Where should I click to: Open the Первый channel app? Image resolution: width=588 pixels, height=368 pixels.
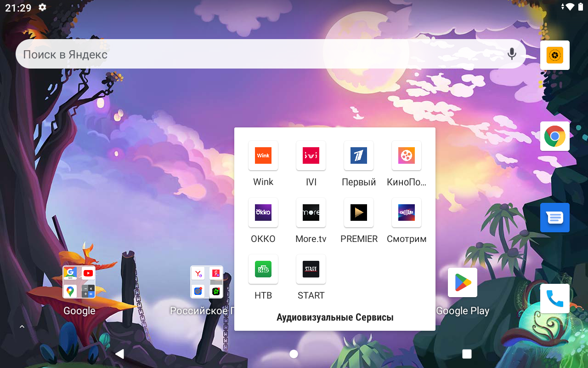pos(359,155)
